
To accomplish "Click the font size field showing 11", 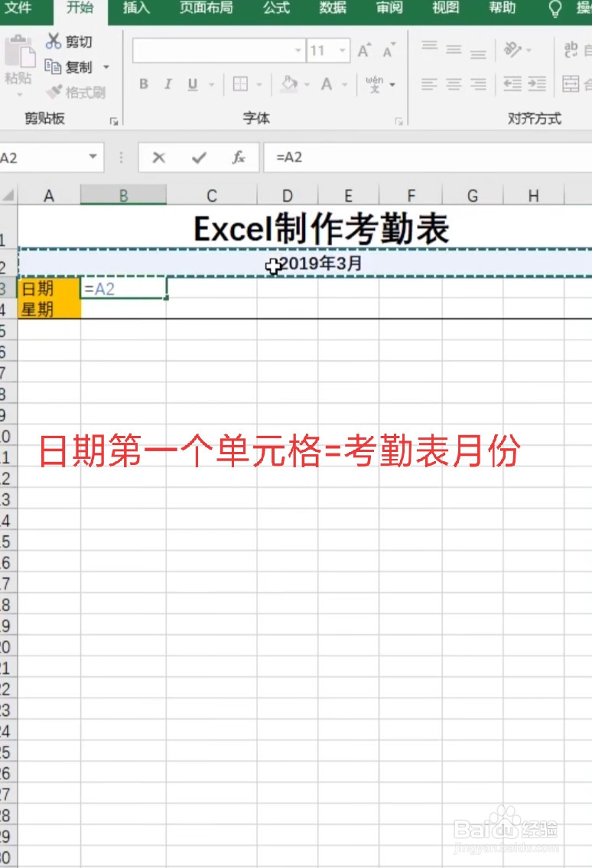I will (322, 51).
